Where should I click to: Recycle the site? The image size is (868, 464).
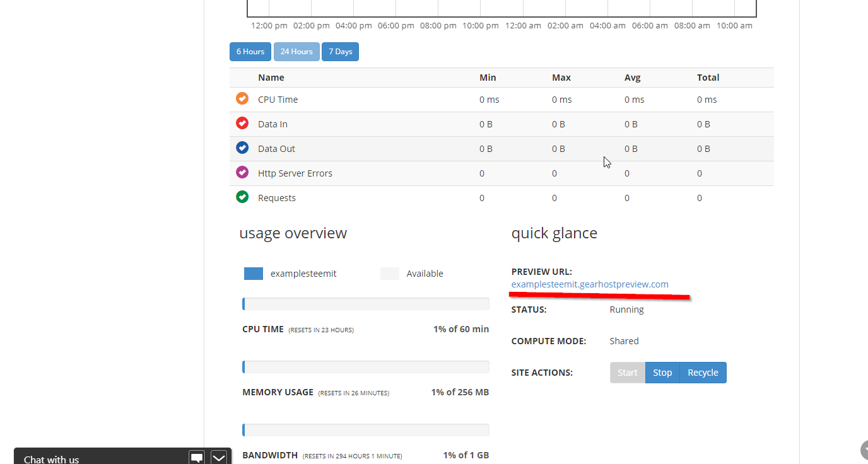(703, 373)
